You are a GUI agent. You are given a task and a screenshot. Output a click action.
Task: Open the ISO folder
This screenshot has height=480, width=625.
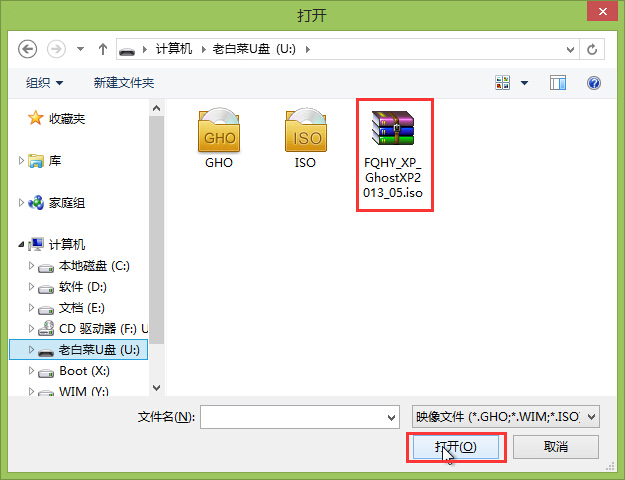pos(305,138)
